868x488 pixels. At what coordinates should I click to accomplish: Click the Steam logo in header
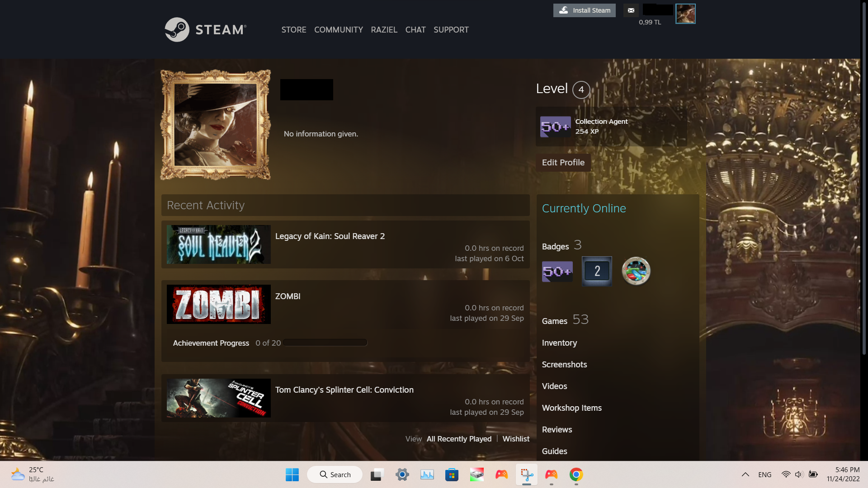[x=206, y=30]
